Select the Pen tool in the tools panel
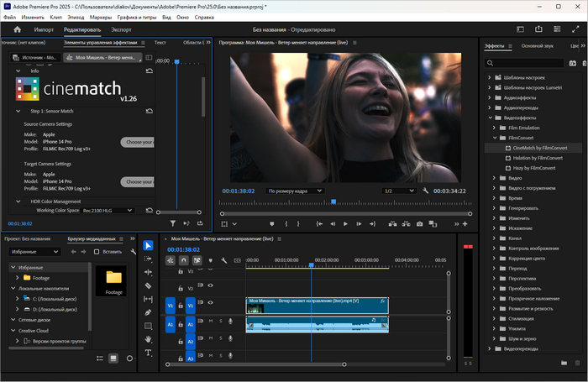 148,312
